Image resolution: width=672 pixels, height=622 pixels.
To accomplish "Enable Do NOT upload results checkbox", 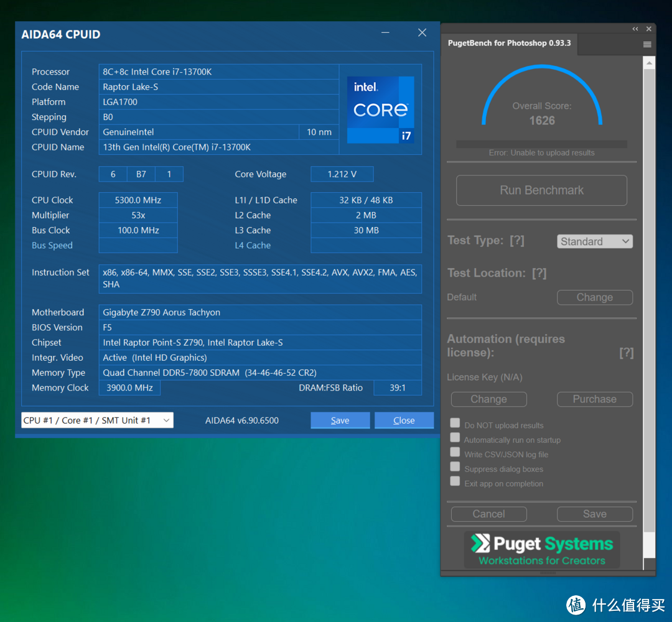I will [455, 423].
